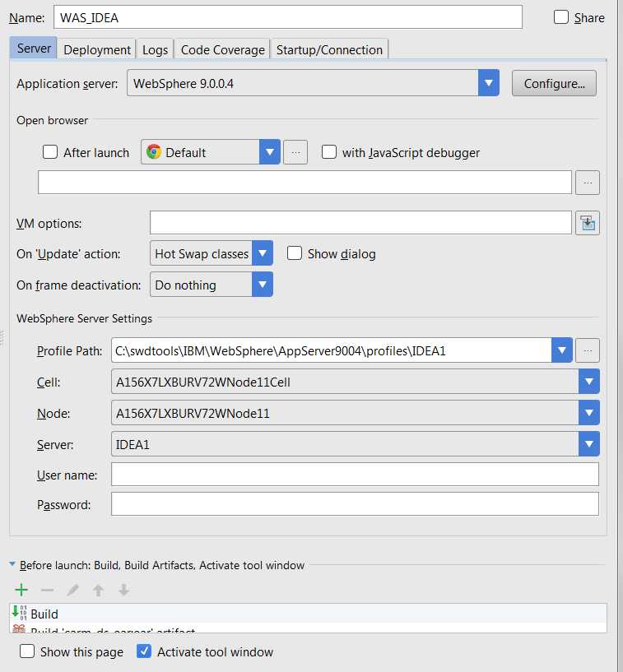Image resolution: width=623 pixels, height=672 pixels.
Task: Toggle the Share checkbox
Action: [x=560, y=17]
